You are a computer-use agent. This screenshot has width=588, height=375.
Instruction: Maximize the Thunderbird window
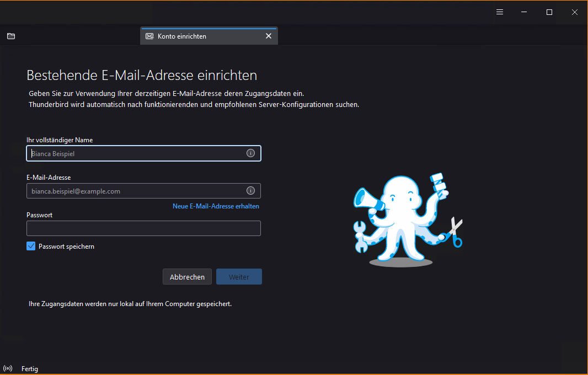pos(549,12)
